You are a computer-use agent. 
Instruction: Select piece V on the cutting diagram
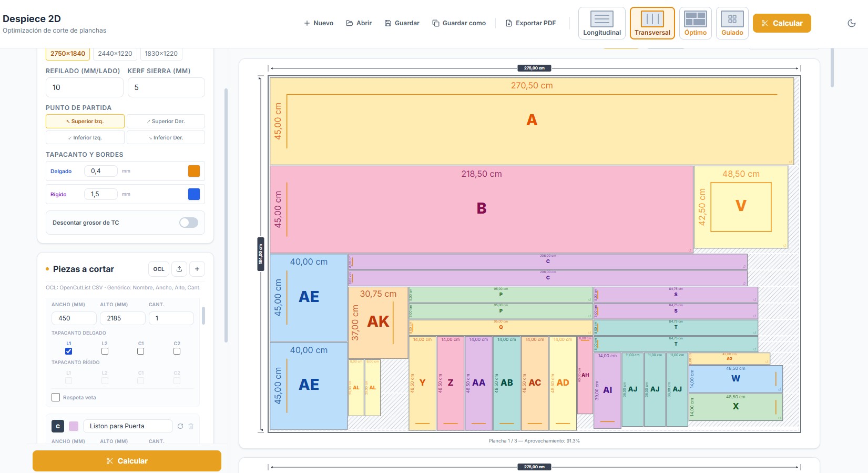[x=741, y=207]
